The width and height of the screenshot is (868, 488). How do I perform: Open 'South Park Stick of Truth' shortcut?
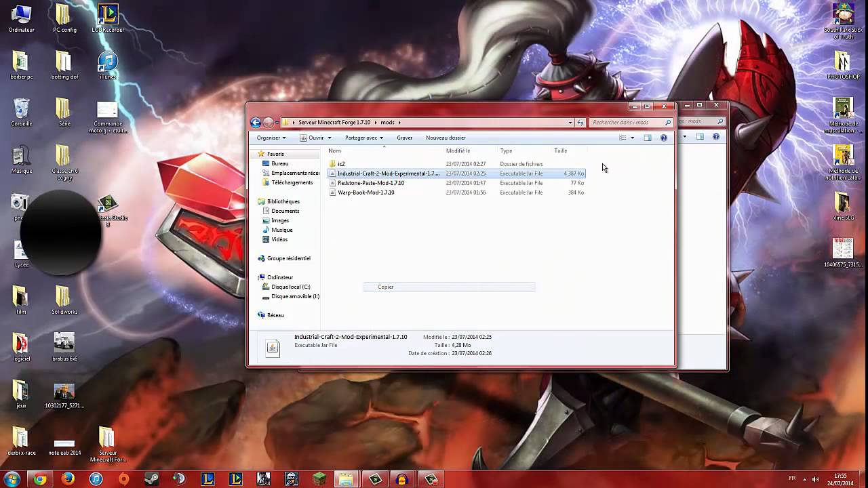pyautogui.click(x=842, y=21)
